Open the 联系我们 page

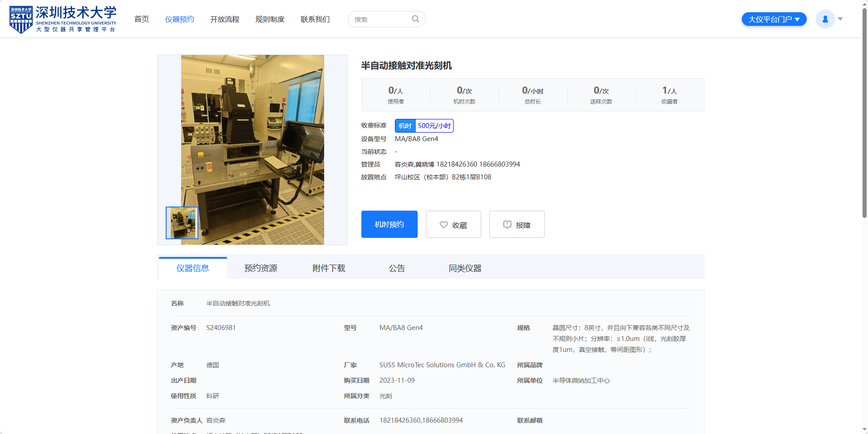tap(315, 19)
